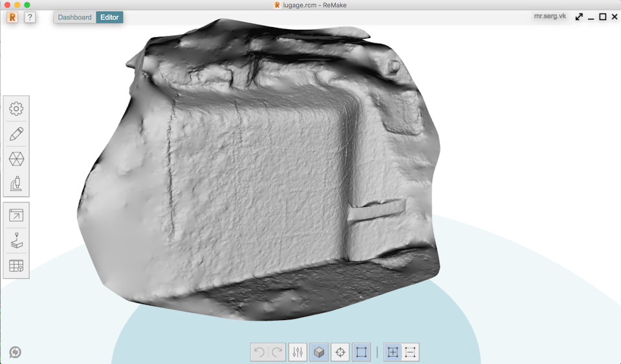Open the mesh polygon tool
The width and height of the screenshot is (621, 364).
(x=16, y=159)
